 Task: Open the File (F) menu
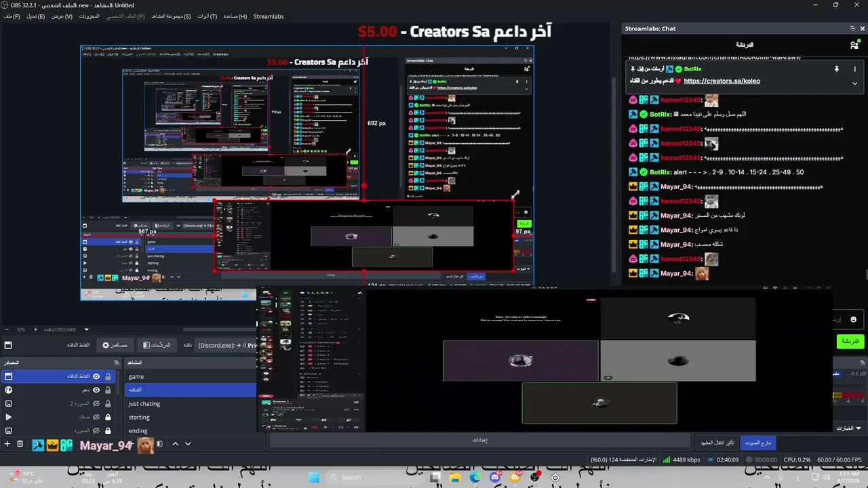[x=12, y=16]
